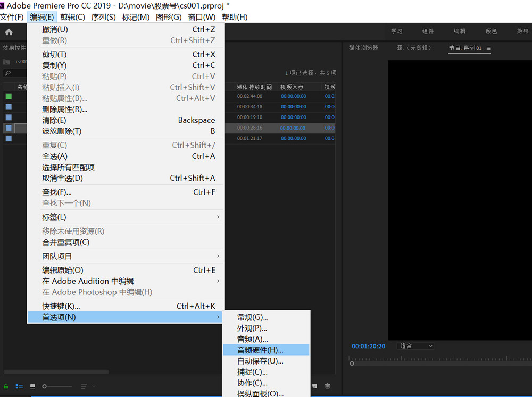Click the green label swatch in the project list
This screenshot has height=397, width=532.
tap(9, 96)
